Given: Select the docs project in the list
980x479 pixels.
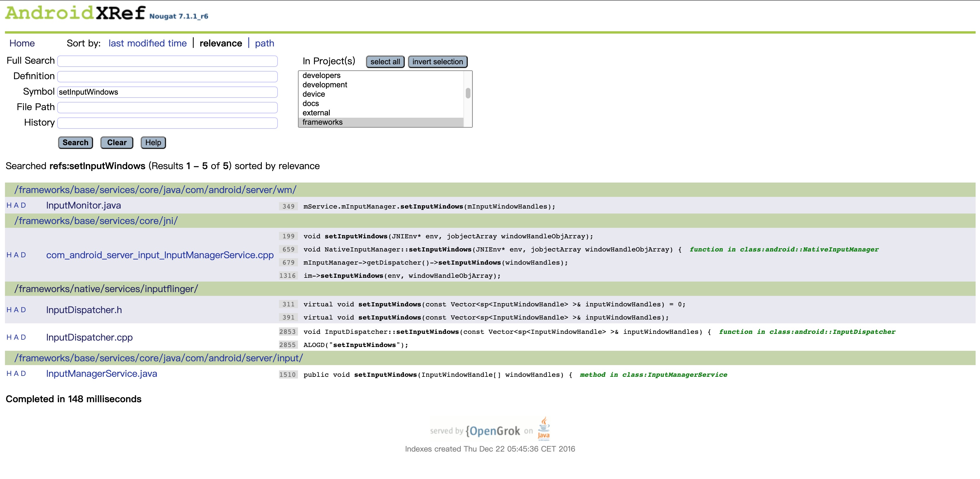Looking at the screenshot, I should 311,103.
